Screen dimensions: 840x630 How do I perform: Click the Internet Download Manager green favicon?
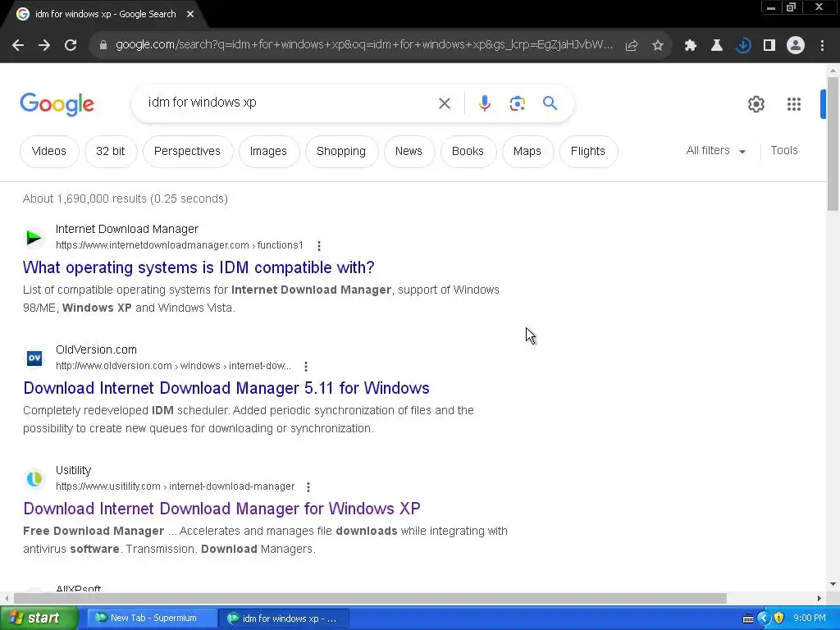pyautogui.click(x=34, y=237)
